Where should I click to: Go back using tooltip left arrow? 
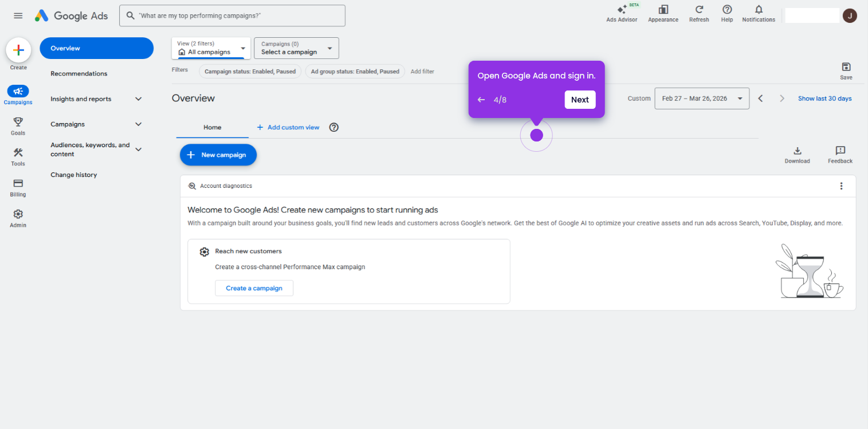(x=481, y=100)
